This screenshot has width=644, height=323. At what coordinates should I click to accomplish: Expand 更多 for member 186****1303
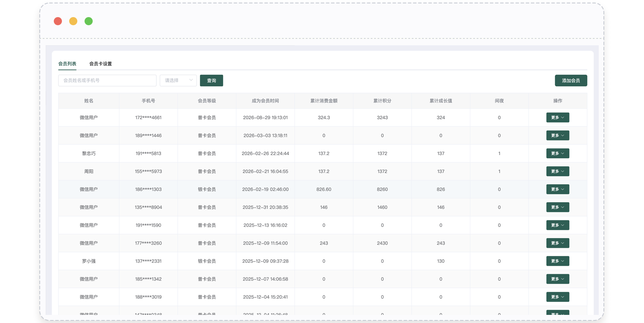point(558,189)
